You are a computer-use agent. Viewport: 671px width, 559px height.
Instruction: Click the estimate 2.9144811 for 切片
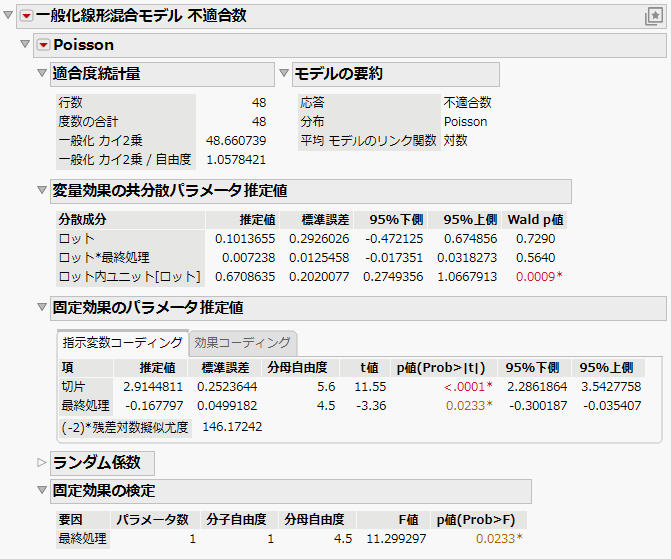point(153,387)
